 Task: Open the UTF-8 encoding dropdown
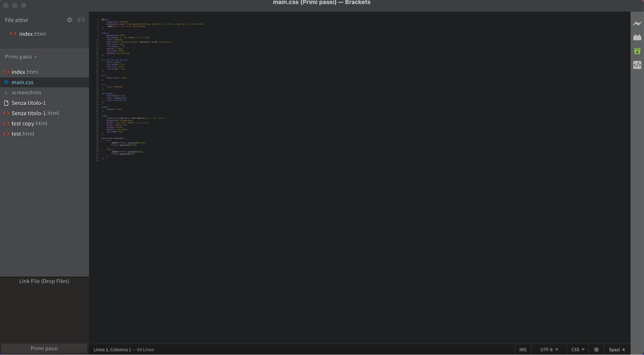click(549, 350)
